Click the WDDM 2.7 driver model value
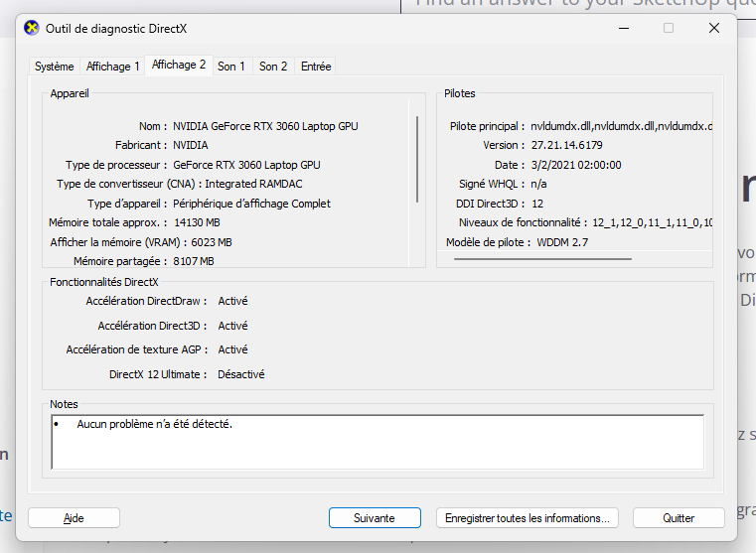The image size is (756, 553). pyautogui.click(x=562, y=242)
